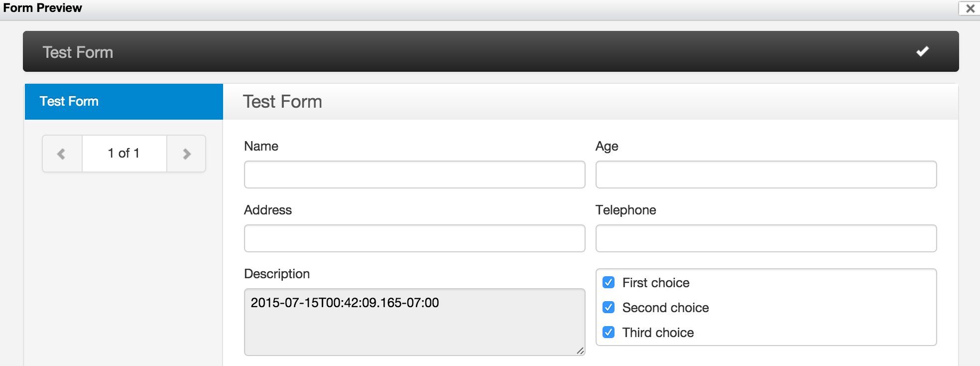Go to the previous form page arrow

pyautogui.click(x=62, y=154)
